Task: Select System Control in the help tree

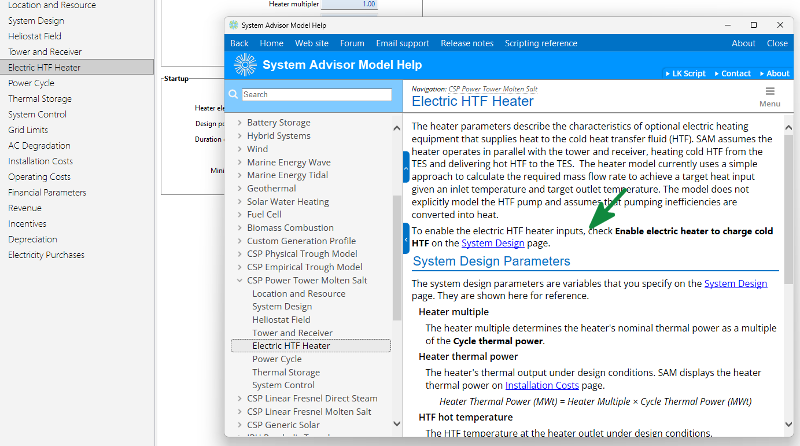Action: tap(283, 385)
